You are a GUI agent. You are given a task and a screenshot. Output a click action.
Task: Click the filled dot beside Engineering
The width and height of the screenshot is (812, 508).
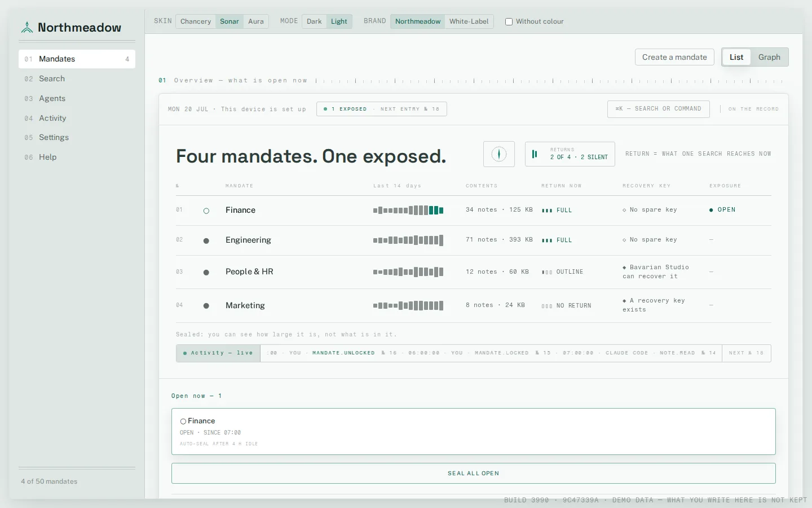[x=206, y=240]
